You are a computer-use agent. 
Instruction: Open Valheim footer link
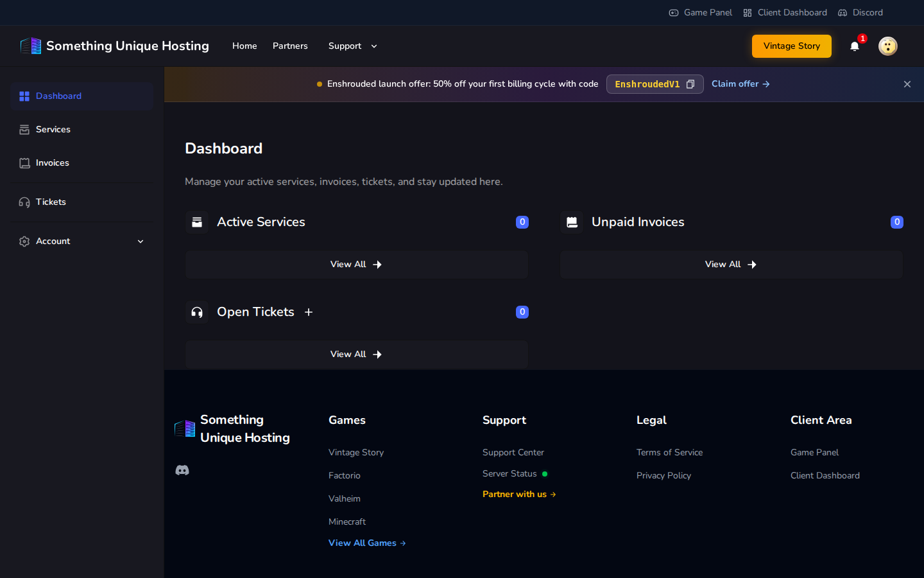[345, 499]
